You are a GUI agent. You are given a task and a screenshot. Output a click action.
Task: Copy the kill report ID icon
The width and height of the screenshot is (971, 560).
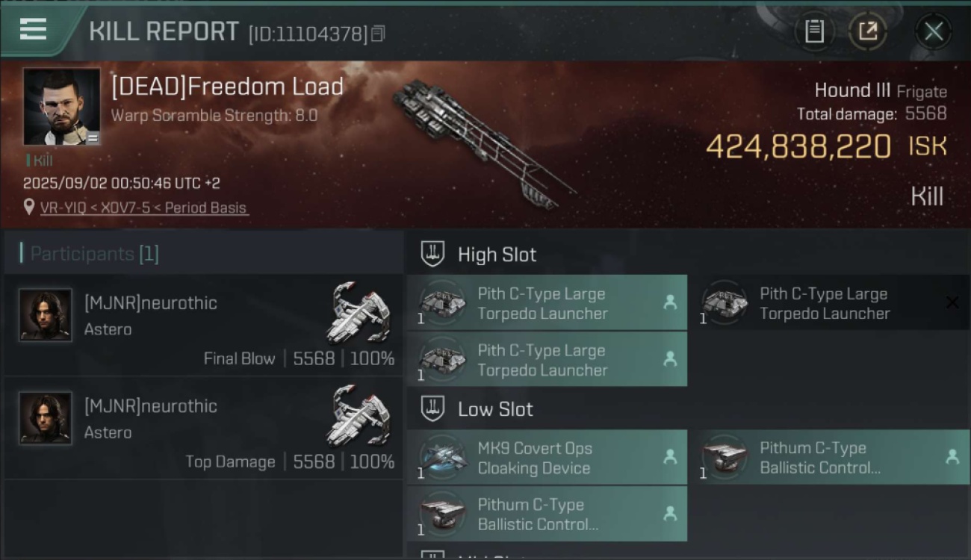click(x=378, y=34)
